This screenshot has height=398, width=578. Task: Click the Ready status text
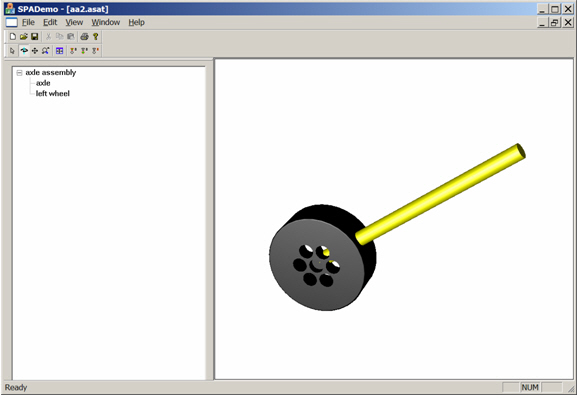[x=16, y=387]
